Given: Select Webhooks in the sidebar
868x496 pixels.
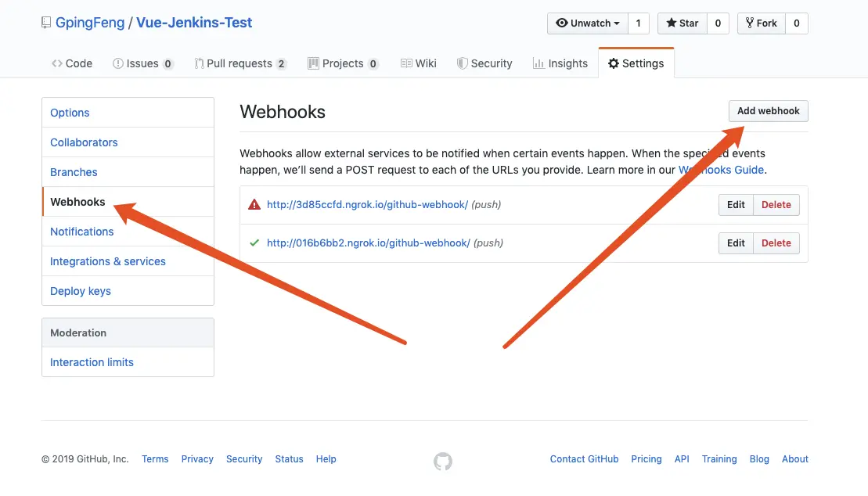Looking at the screenshot, I should click(128, 202).
